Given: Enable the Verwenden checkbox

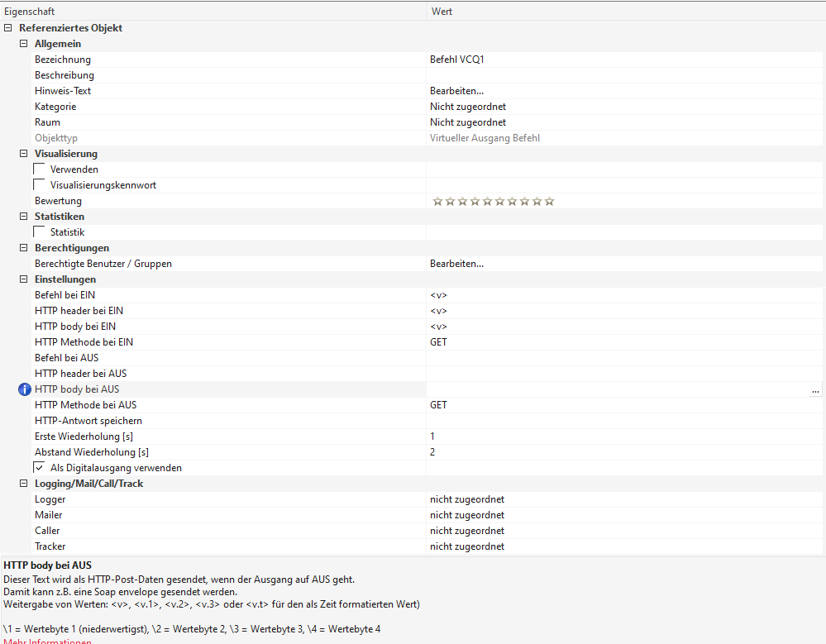Looking at the screenshot, I should 40,169.
